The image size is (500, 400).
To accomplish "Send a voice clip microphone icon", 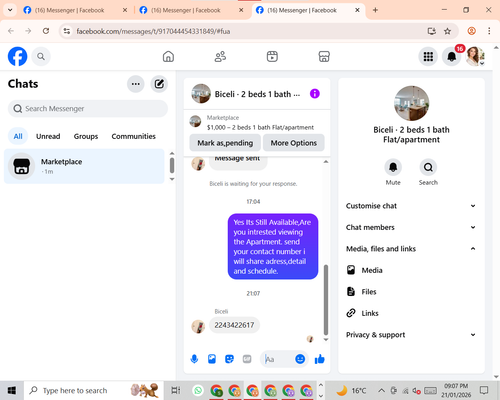I will coord(194,359).
